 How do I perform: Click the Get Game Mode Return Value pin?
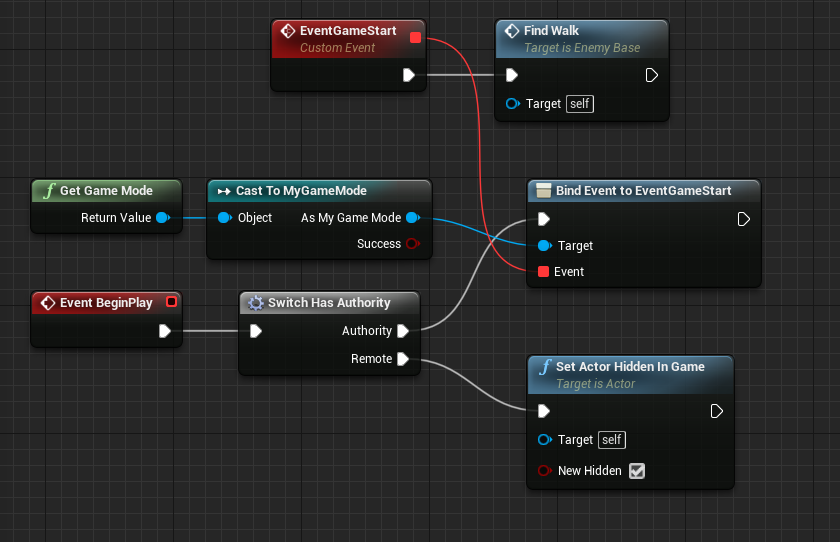click(x=163, y=217)
